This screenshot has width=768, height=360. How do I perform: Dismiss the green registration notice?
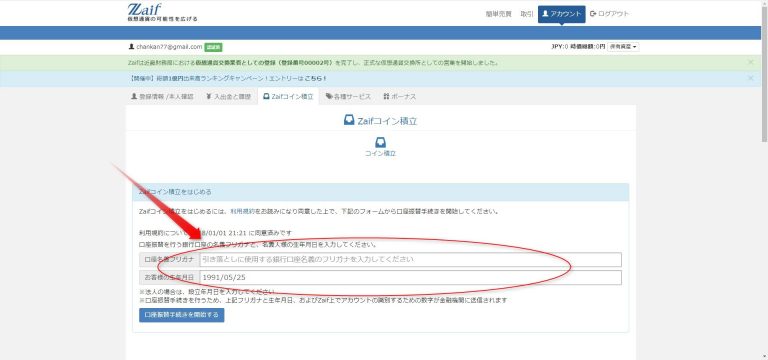pyautogui.click(x=750, y=63)
